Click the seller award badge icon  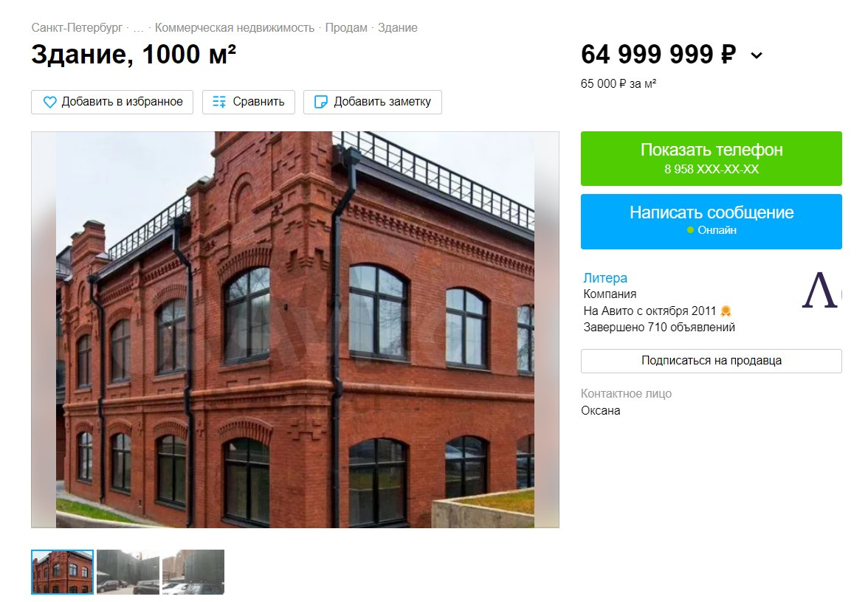pyautogui.click(x=726, y=311)
